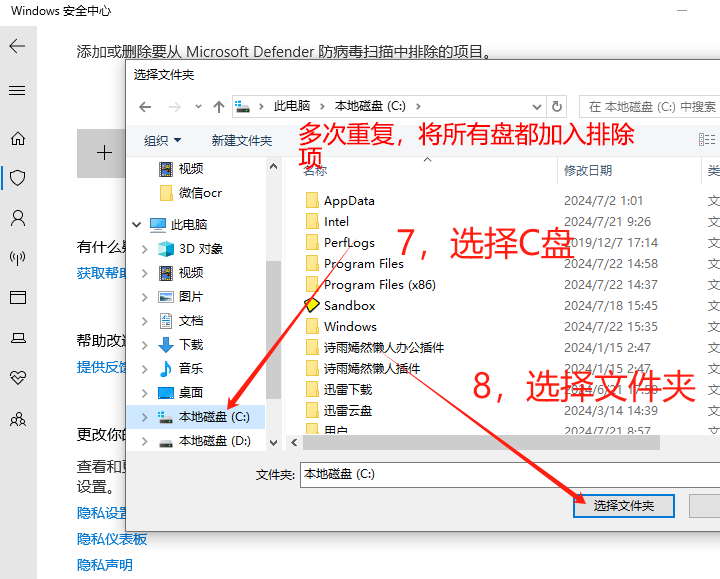
Task: Click the 文件夹 name input field
Action: 510,474
